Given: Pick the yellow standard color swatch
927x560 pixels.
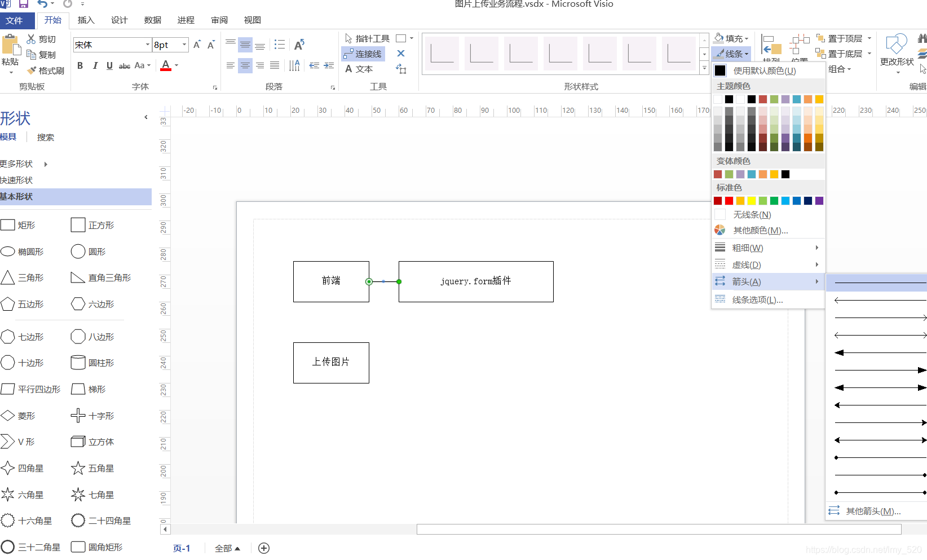Looking at the screenshot, I should 752,201.
